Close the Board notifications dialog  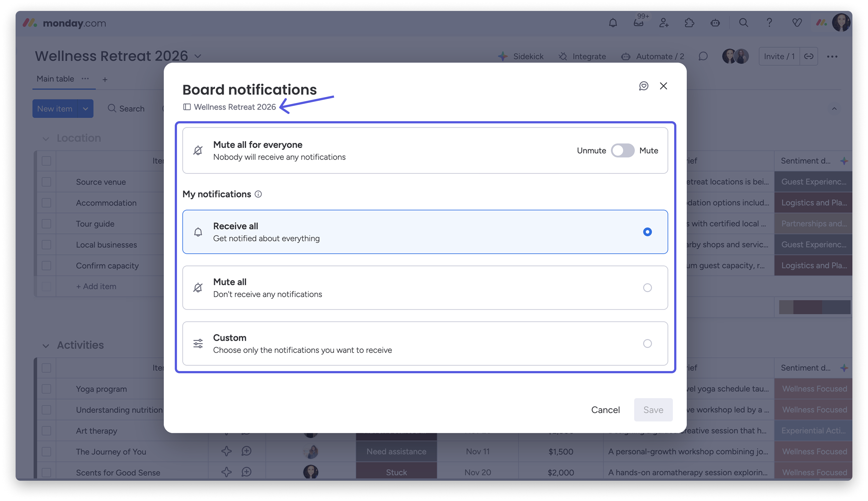pos(663,86)
